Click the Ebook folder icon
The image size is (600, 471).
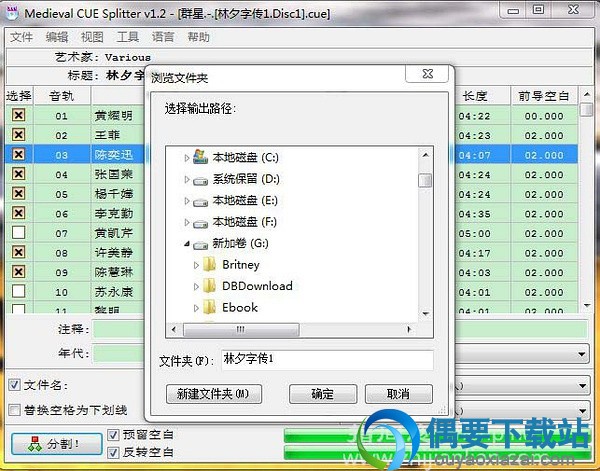(x=209, y=307)
